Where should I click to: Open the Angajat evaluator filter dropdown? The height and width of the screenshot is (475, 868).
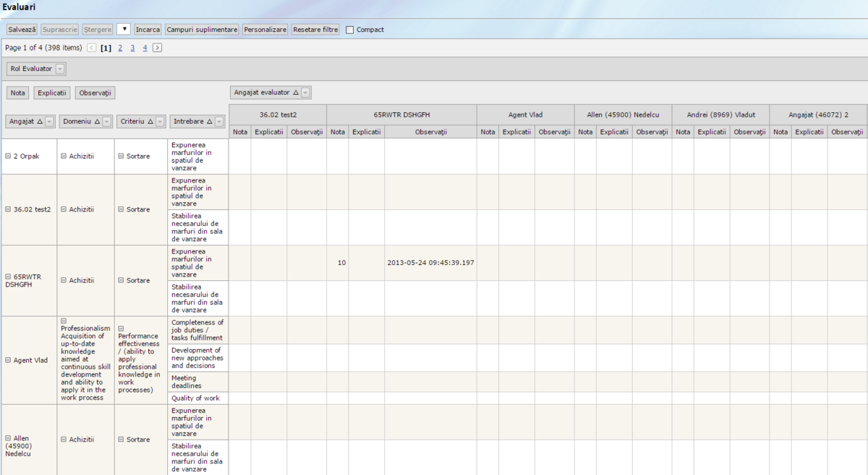tap(306, 93)
